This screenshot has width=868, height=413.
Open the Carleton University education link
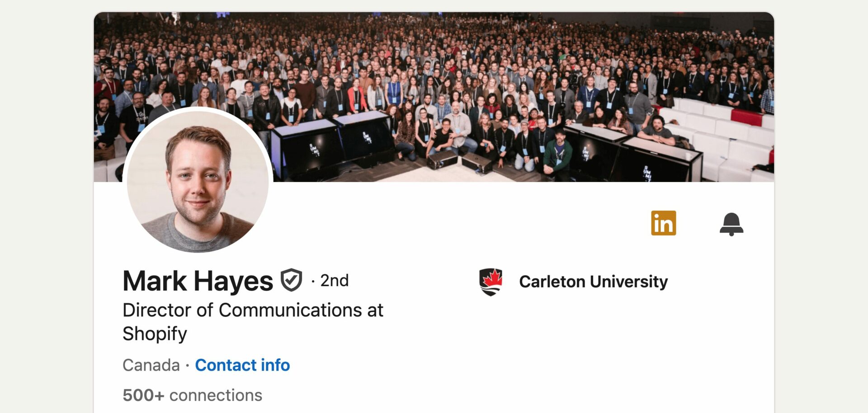tap(593, 282)
